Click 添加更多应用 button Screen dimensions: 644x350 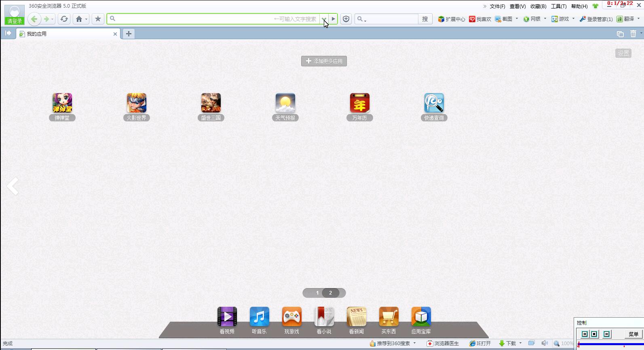[x=324, y=61]
